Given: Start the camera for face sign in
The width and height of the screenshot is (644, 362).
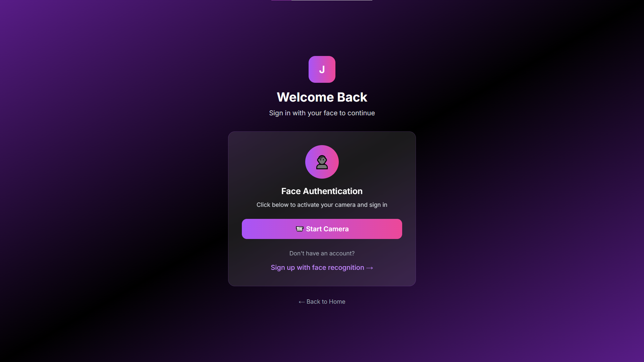Looking at the screenshot, I should pyautogui.click(x=322, y=229).
